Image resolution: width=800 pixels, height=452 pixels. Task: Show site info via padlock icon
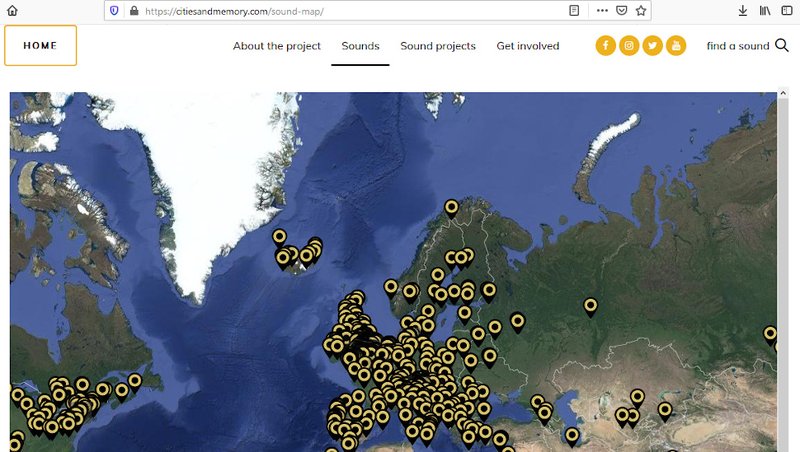[133, 10]
